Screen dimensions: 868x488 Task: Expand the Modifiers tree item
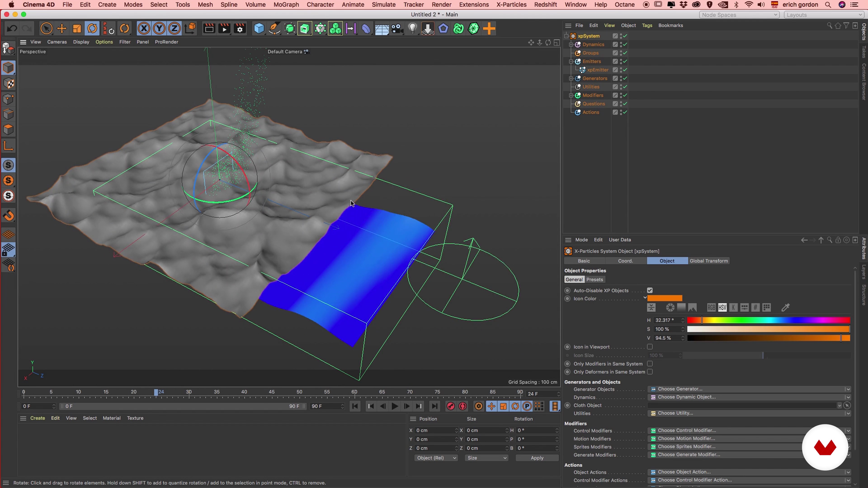tap(571, 95)
